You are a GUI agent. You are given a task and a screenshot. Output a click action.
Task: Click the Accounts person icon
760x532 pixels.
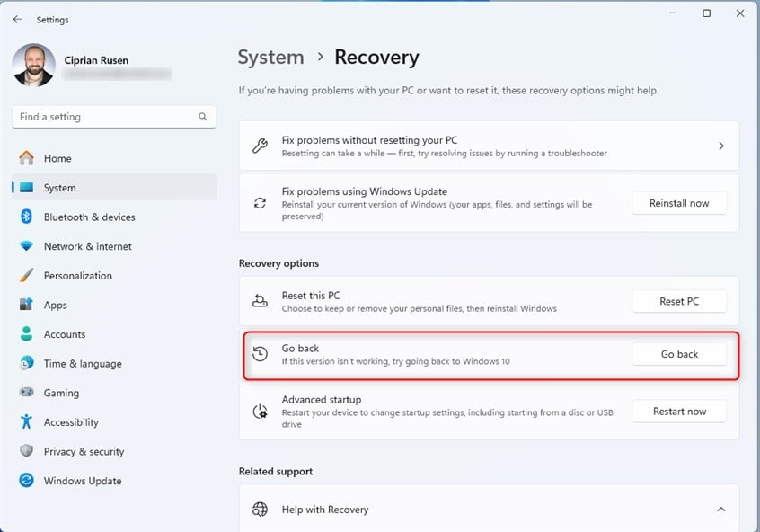[x=26, y=334]
